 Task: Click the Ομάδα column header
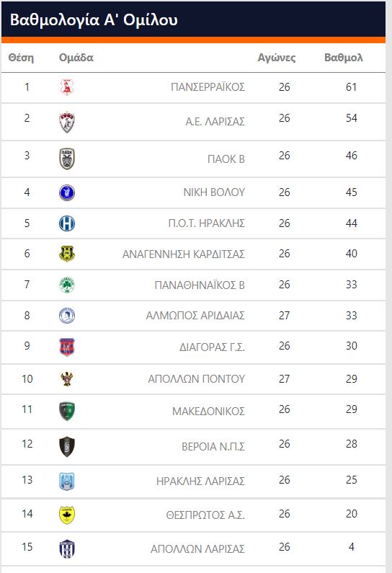76,58
